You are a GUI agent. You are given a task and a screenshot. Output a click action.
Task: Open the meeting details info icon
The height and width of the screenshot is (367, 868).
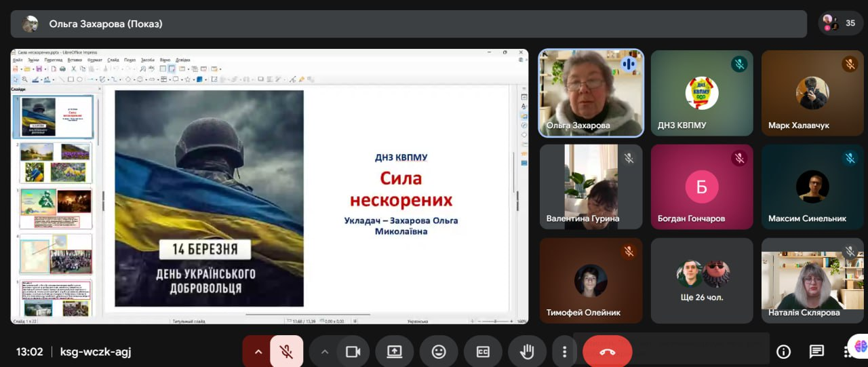[x=784, y=351]
